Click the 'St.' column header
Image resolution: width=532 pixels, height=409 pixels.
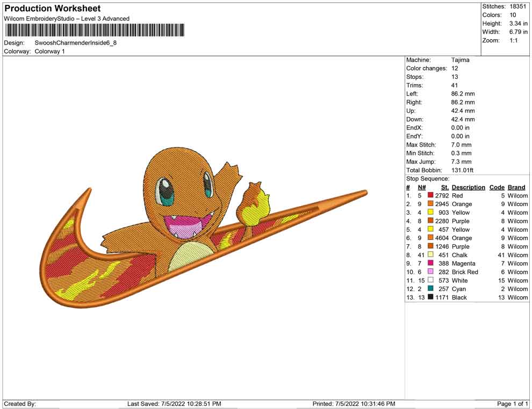[445, 187]
